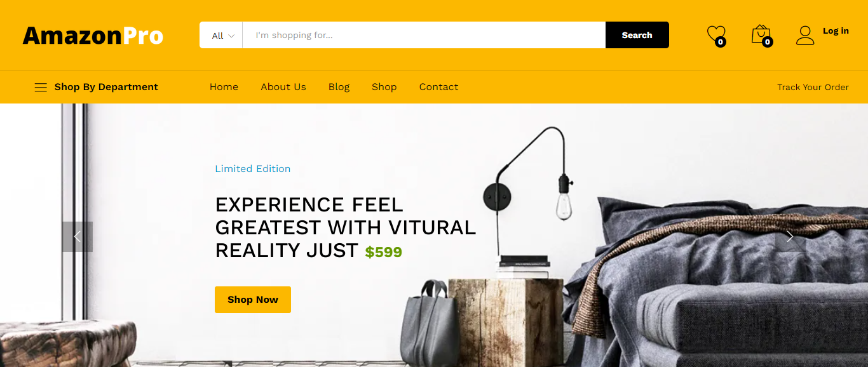Go to the Blog page
Image resolution: width=868 pixels, height=367 pixels.
click(339, 87)
